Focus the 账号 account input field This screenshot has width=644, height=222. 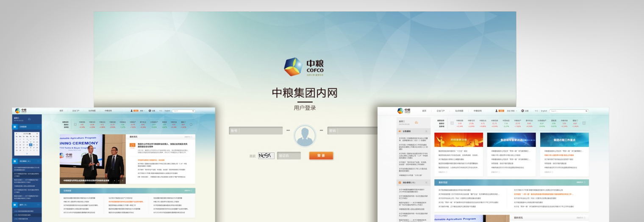pos(256,131)
